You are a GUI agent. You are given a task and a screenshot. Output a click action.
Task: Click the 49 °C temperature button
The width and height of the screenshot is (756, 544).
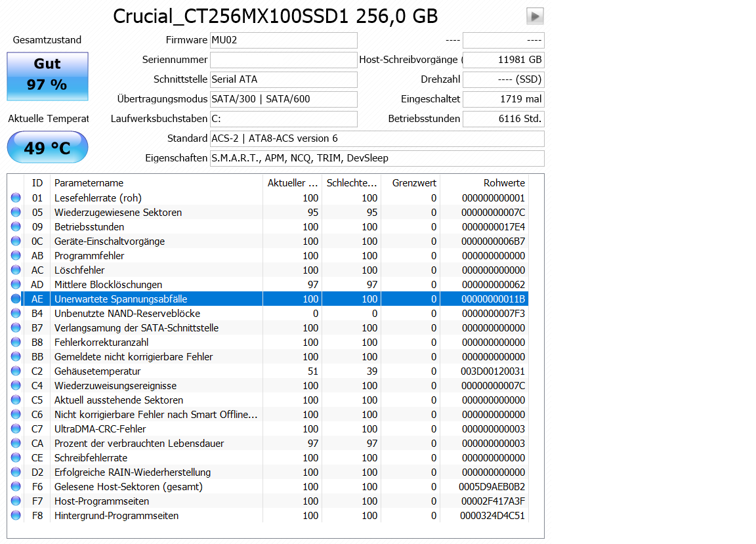coord(47,148)
